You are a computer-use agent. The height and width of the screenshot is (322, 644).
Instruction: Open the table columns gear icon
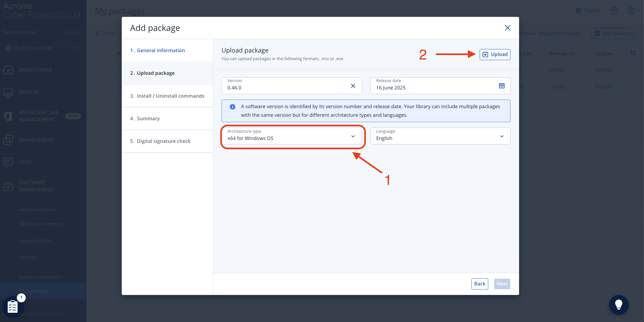633,53
